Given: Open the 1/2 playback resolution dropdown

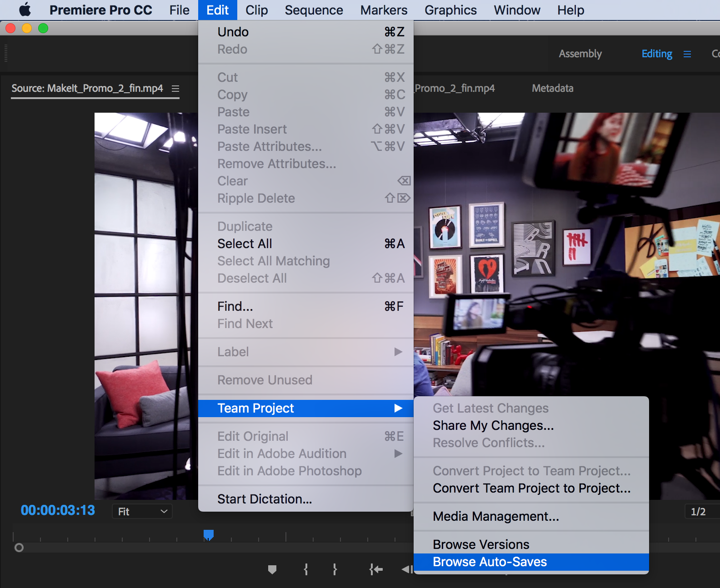Looking at the screenshot, I should 702,511.
